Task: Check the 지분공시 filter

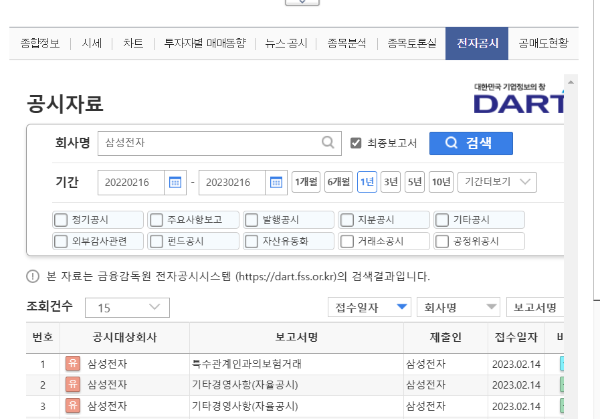Action: coord(347,220)
